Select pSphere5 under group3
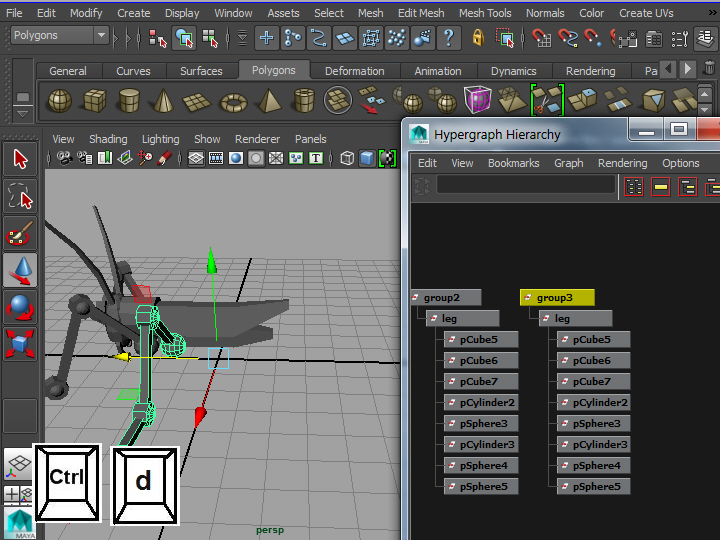Viewport: 720px width, 540px height. 593,486
